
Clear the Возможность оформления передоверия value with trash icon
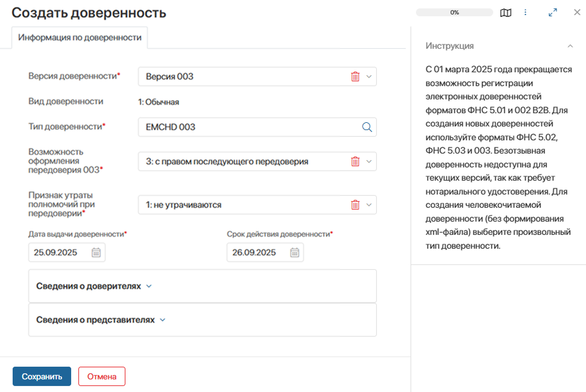(355, 161)
